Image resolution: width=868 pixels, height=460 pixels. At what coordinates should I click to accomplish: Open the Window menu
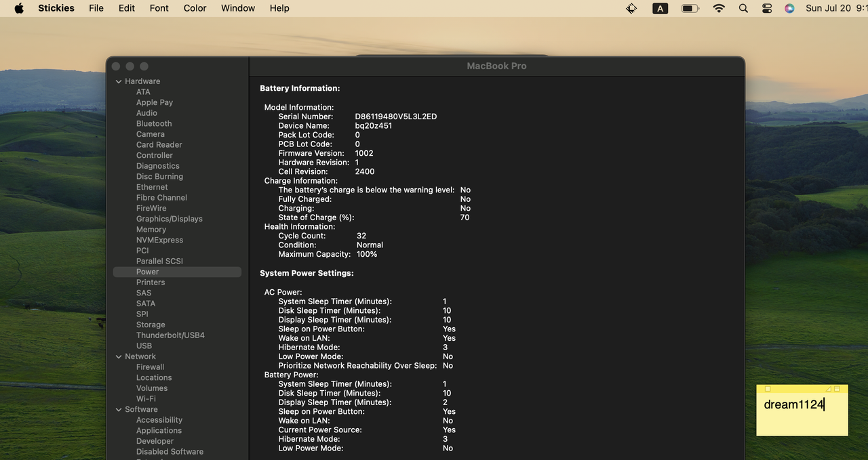pos(238,8)
